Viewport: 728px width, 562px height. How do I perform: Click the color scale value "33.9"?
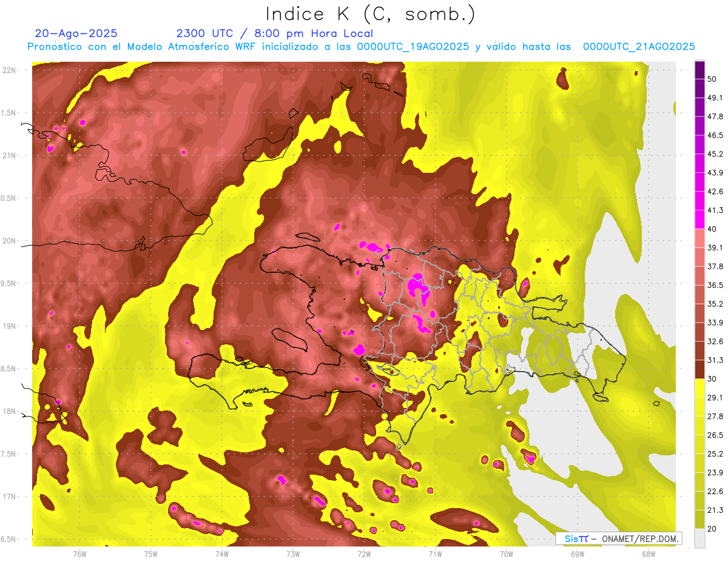(x=715, y=323)
